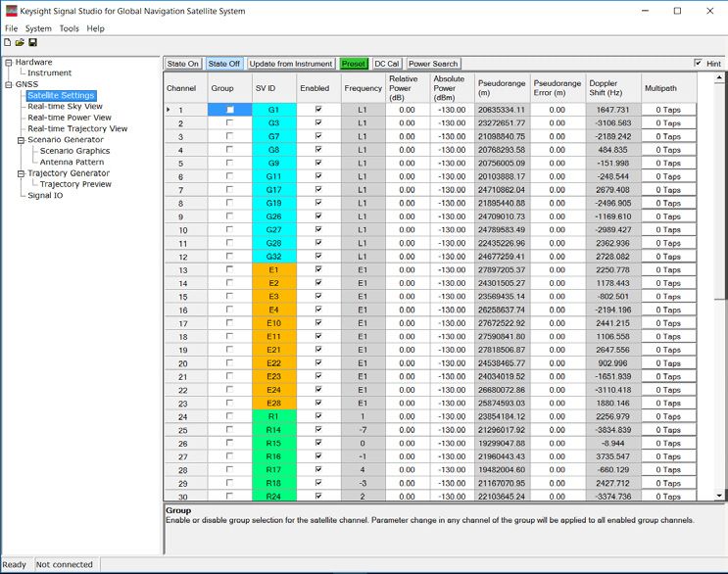This screenshot has height=574, width=728.
Task: Click Update from Instrument button
Action: click(291, 64)
